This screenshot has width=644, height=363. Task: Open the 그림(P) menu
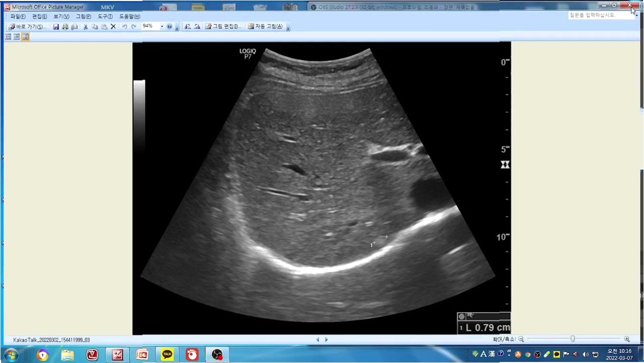pos(83,17)
